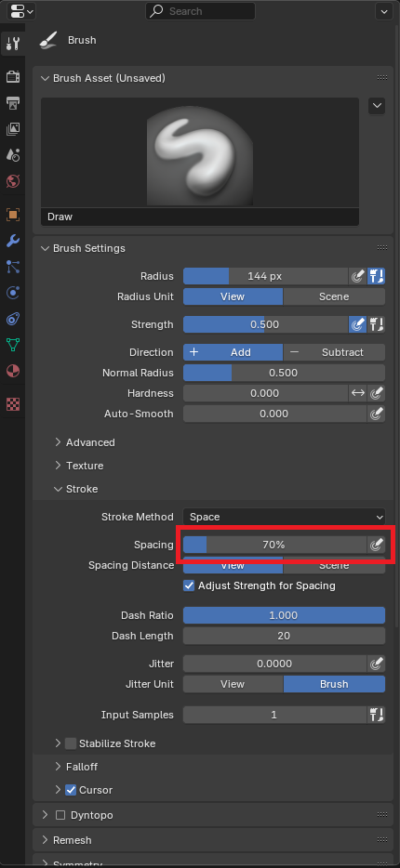Click the Radius slider
Screen dimensions: 400x868
click(265, 276)
